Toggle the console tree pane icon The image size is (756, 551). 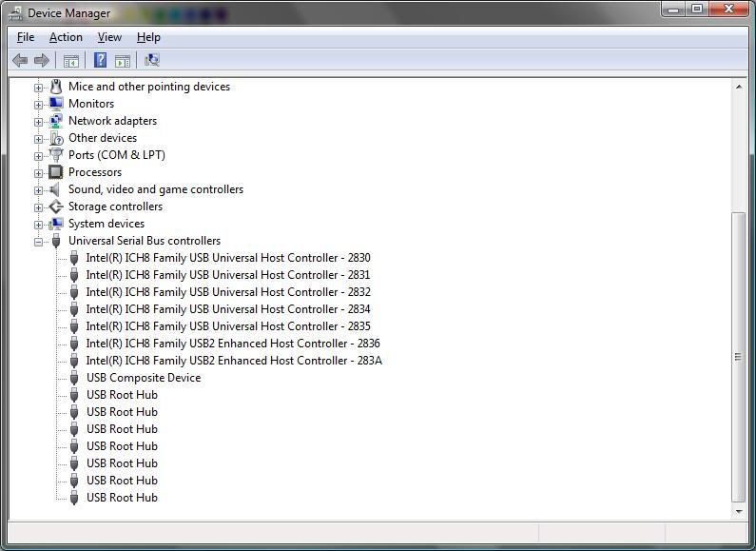point(71,61)
